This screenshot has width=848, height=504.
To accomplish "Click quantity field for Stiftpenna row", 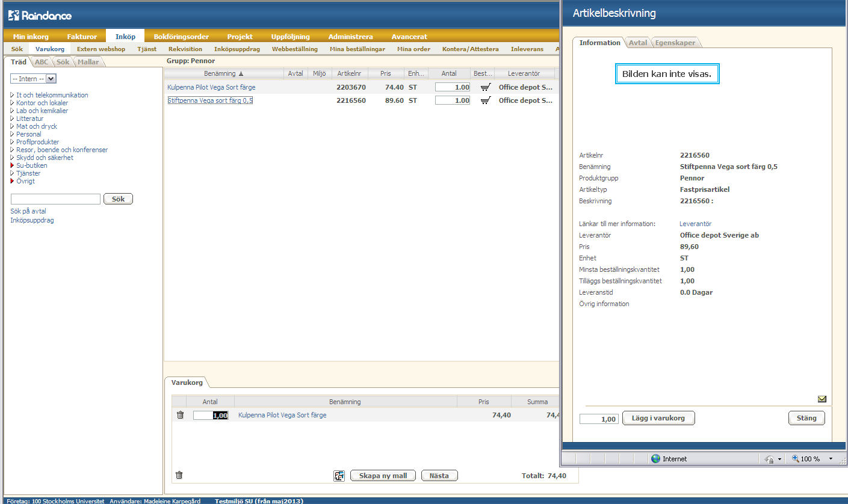I will tap(453, 100).
